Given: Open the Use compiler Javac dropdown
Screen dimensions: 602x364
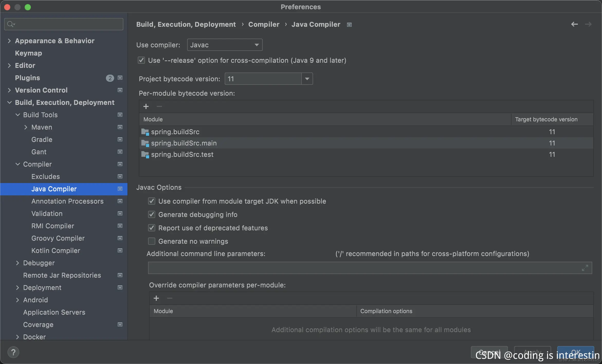Looking at the screenshot, I should click(225, 45).
